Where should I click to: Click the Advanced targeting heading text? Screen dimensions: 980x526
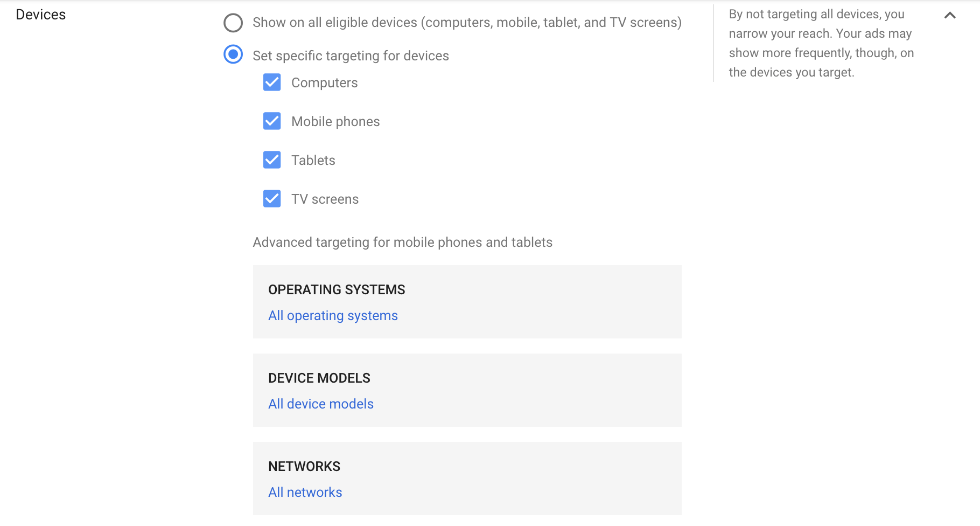click(402, 243)
